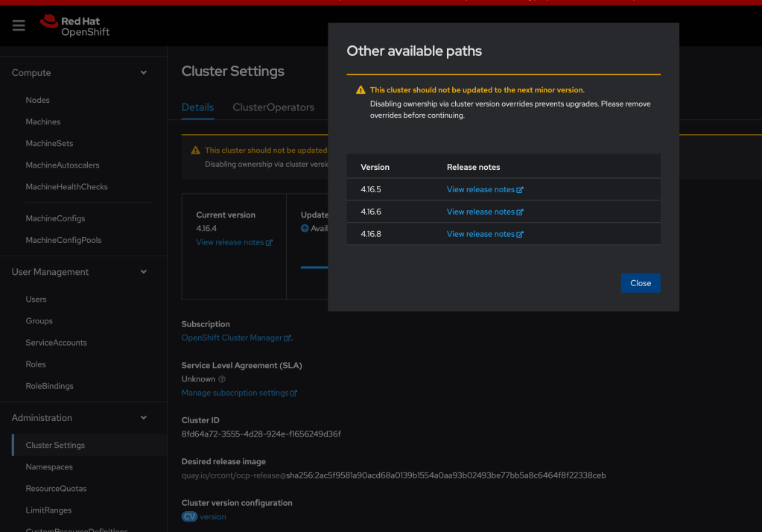View release notes for version 4.16.5
762x532 pixels.
pyautogui.click(x=484, y=190)
